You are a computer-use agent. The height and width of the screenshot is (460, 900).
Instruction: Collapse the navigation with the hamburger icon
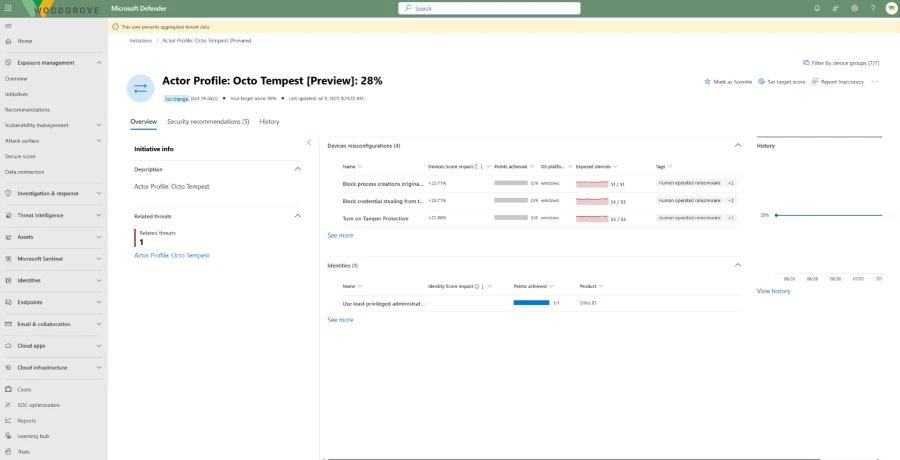(x=9, y=26)
